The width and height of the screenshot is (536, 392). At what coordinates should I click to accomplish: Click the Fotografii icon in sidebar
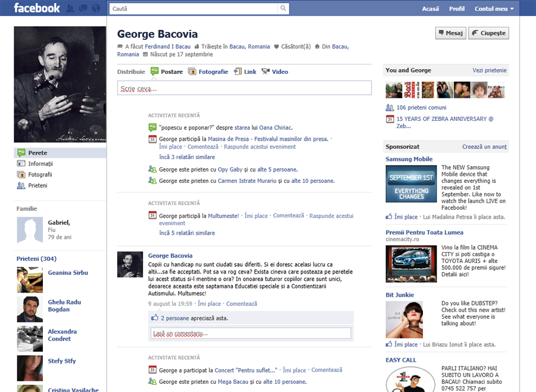21,175
